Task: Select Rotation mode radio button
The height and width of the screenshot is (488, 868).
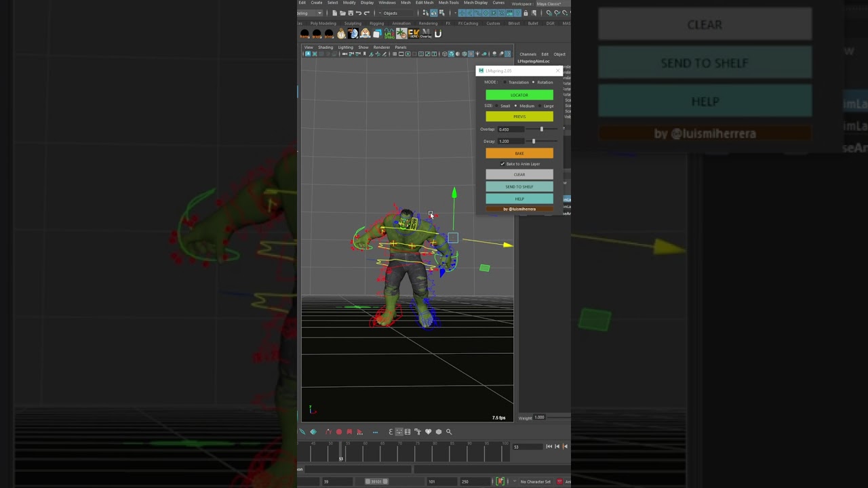Action: click(x=534, y=82)
